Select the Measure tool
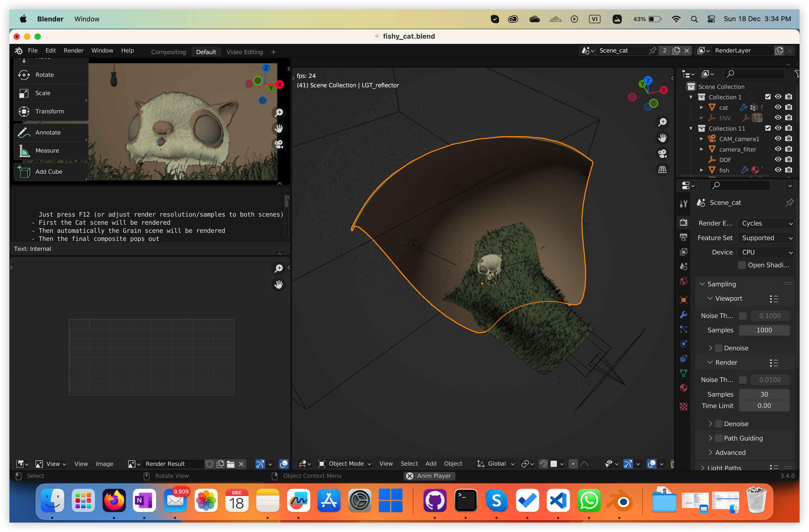 (47, 151)
